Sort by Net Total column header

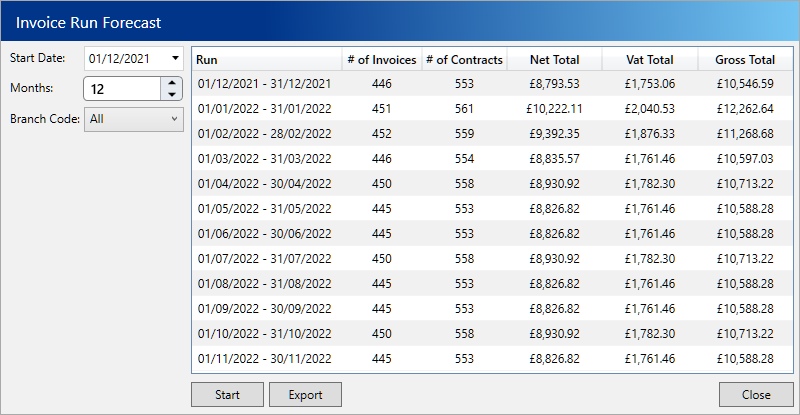555,60
